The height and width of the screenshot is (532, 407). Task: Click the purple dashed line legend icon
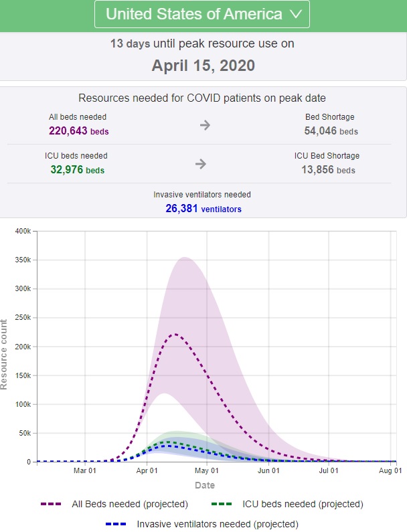coord(53,504)
